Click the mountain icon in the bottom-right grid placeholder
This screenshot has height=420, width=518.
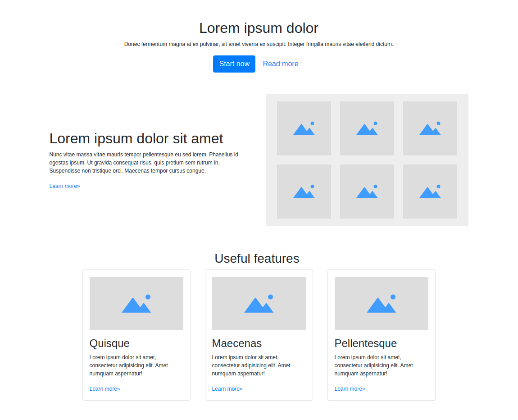pyautogui.click(x=430, y=191)
